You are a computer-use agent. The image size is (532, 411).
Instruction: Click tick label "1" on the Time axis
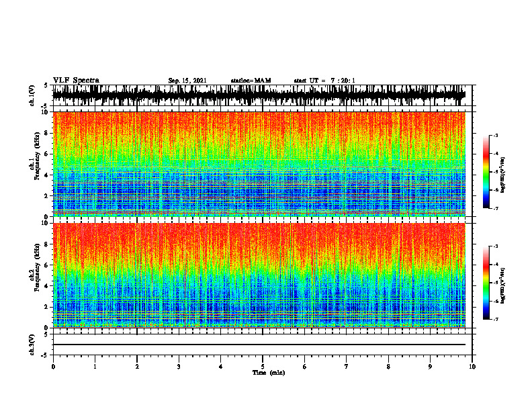tap(95, 367)
